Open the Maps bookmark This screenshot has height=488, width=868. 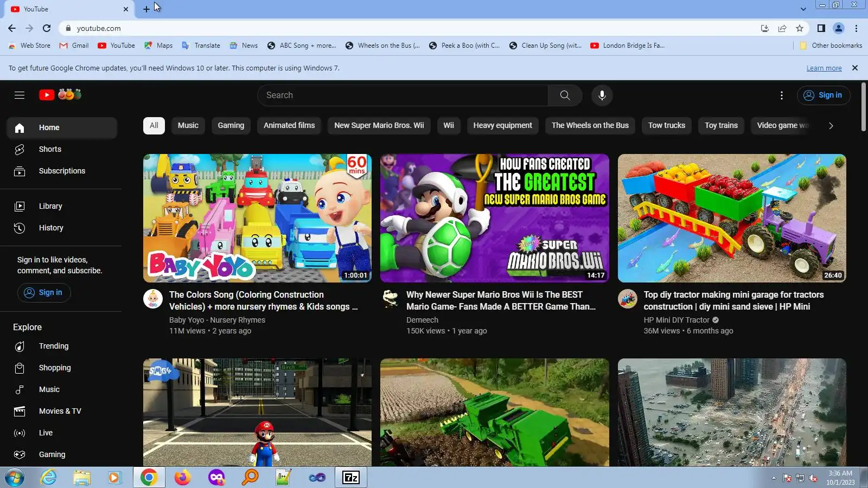(x=158, y=46)
